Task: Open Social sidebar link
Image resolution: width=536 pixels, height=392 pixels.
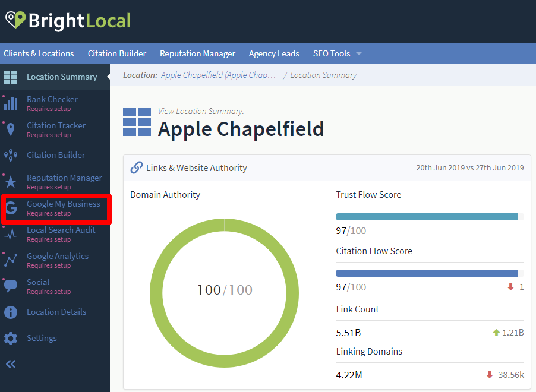Action: 38,282
